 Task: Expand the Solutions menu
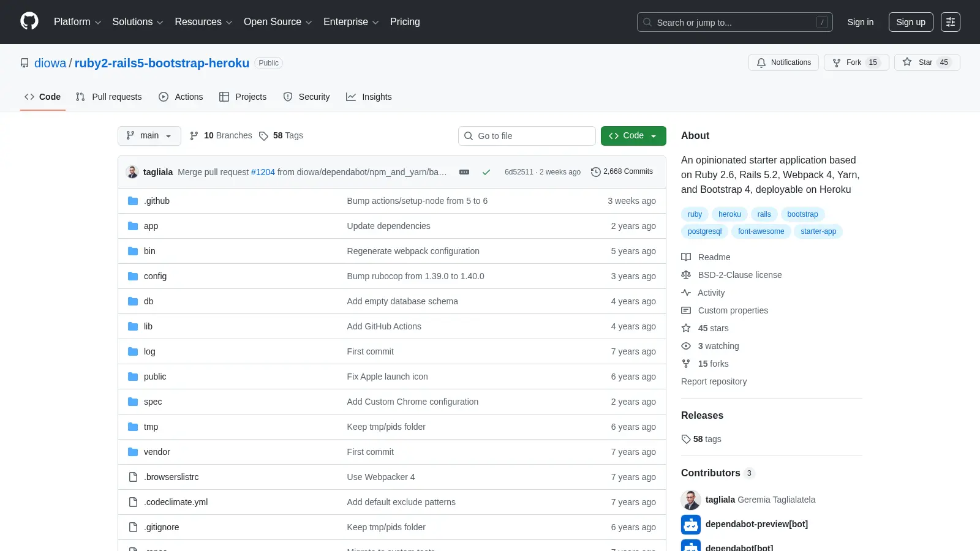(x=138, y=22)
